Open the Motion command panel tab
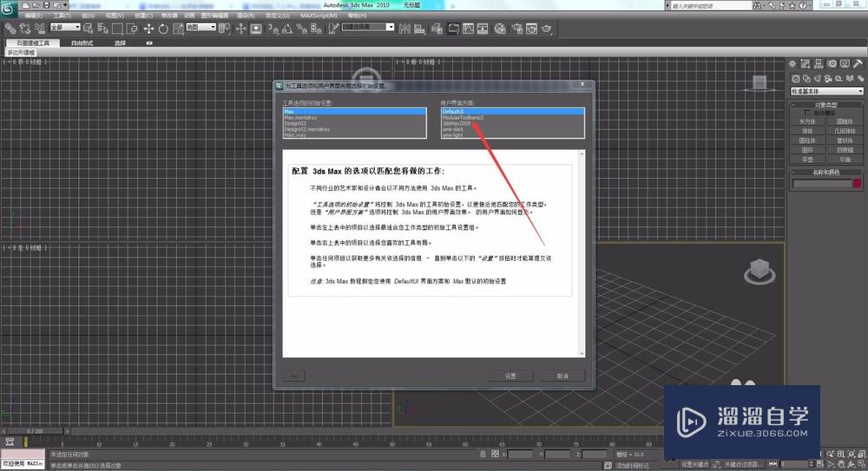This screenshot has width=868, height=471. (832, 64)
